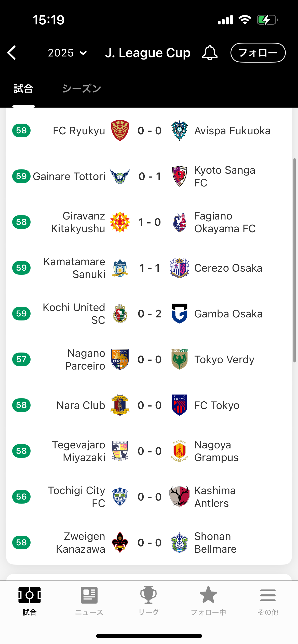298x644 pixels.
Task: Open Gainare Tottori vs Kyoto Sanga match
Action: (149, 176)
